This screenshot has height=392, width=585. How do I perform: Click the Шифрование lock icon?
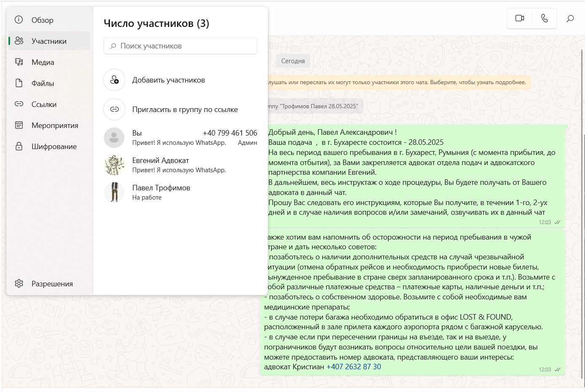[19, 146]
